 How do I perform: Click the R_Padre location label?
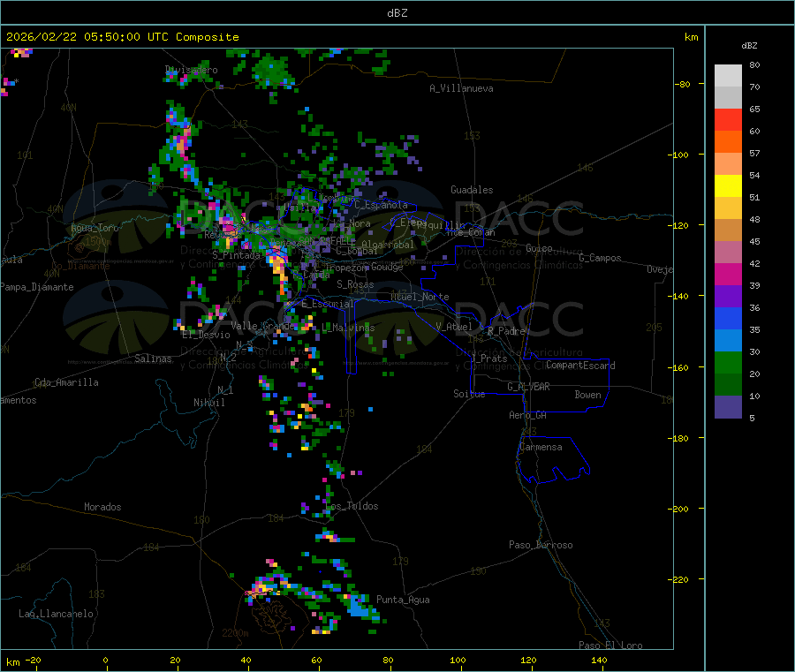click(x=506, y=331)
